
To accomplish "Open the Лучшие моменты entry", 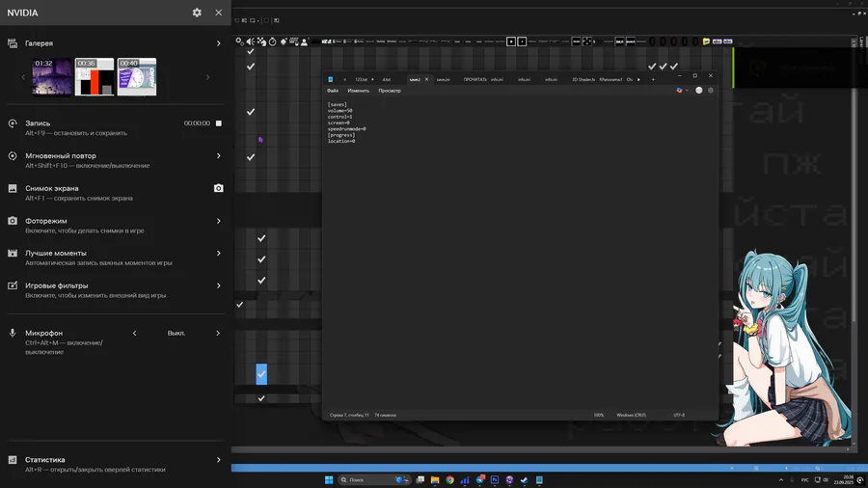I will [55, 253].
